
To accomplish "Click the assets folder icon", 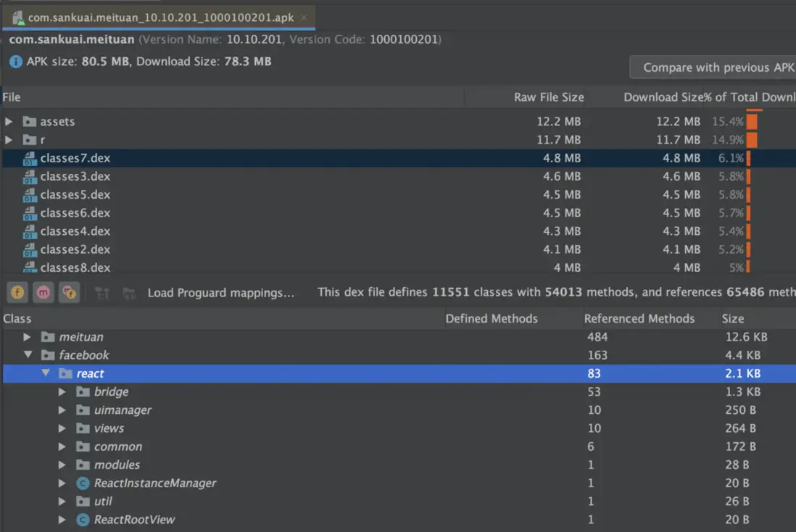I will click(30, 122).
